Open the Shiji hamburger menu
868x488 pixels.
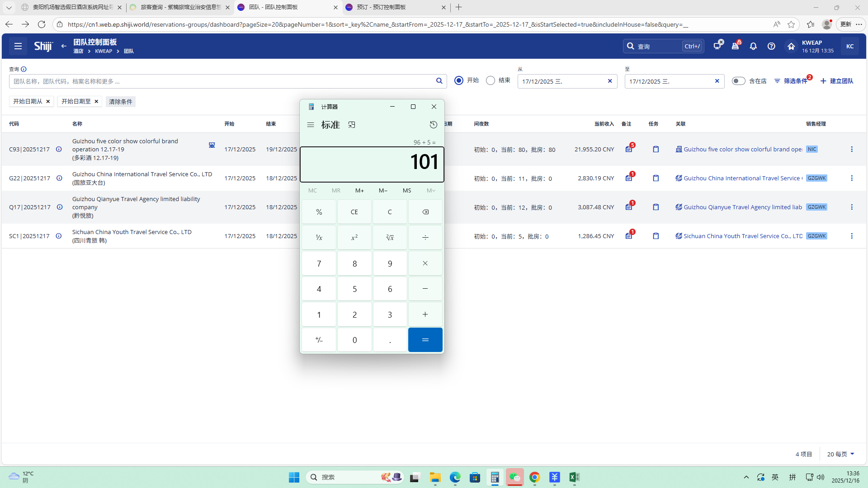pyautogui.click(x=18, y=46)
